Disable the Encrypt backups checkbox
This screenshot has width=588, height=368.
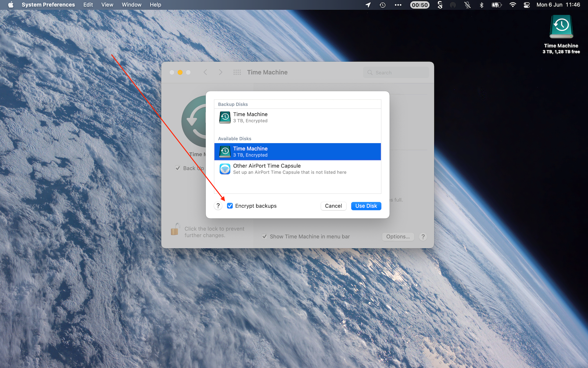pos(230,206)
